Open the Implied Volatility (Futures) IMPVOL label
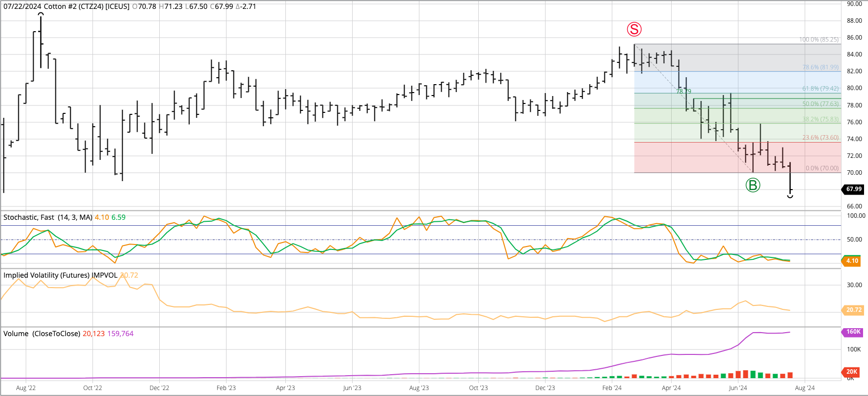This screenshot has width=868, height=396. pos(60,275)
